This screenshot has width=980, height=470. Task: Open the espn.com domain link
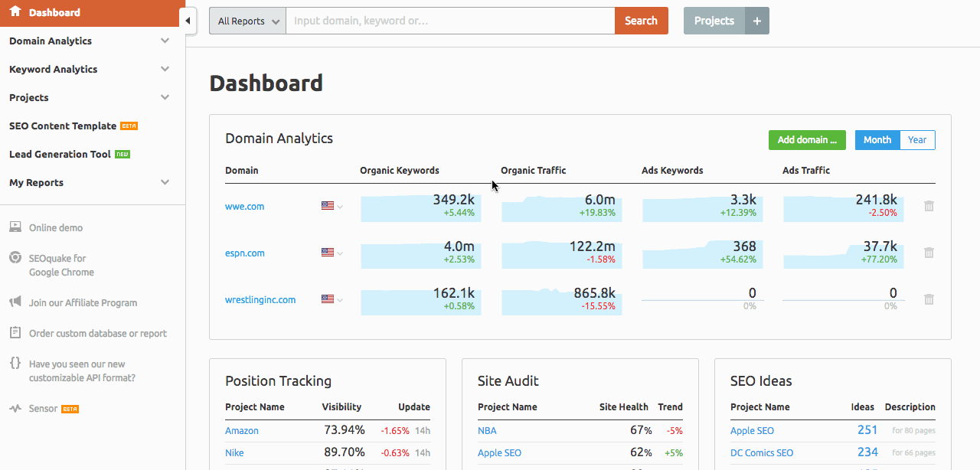(x=245, y=253)
